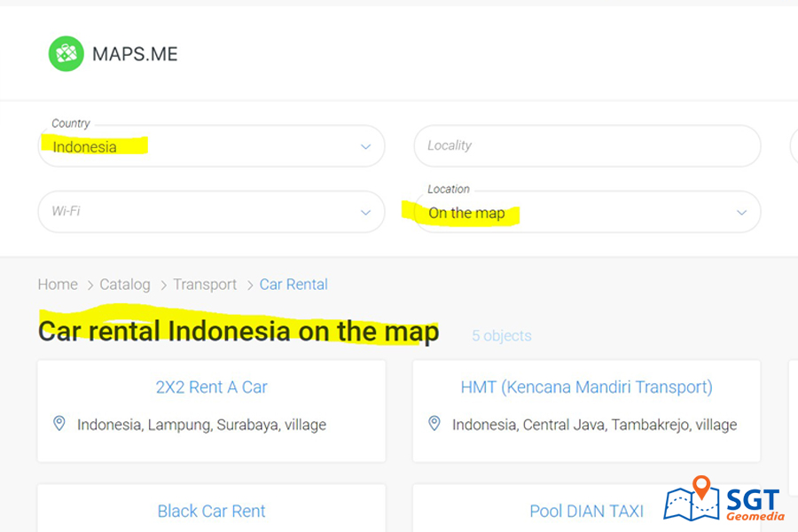
Task: Open the Transport breadcrumb link
Action: click(205, 284)
